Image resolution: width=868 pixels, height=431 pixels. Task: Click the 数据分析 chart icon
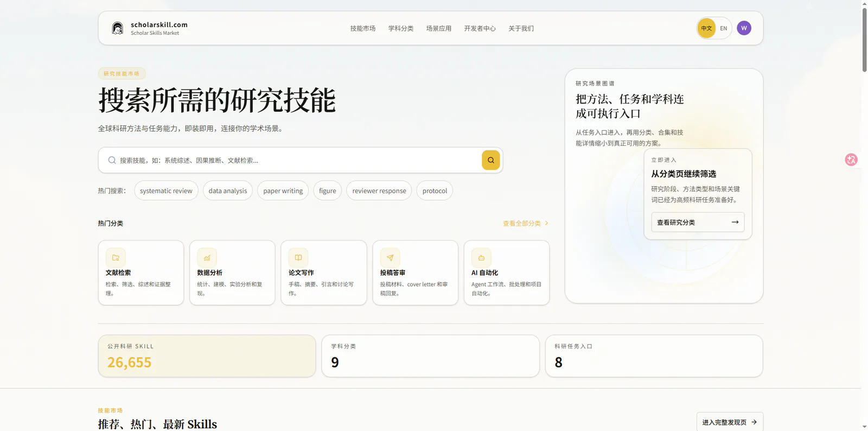(207, 258)
